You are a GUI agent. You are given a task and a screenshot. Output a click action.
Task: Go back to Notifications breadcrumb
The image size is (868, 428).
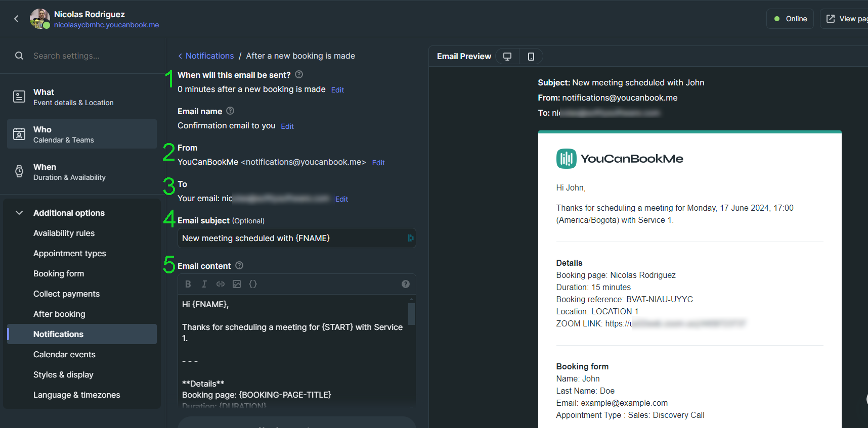[206, 56]
